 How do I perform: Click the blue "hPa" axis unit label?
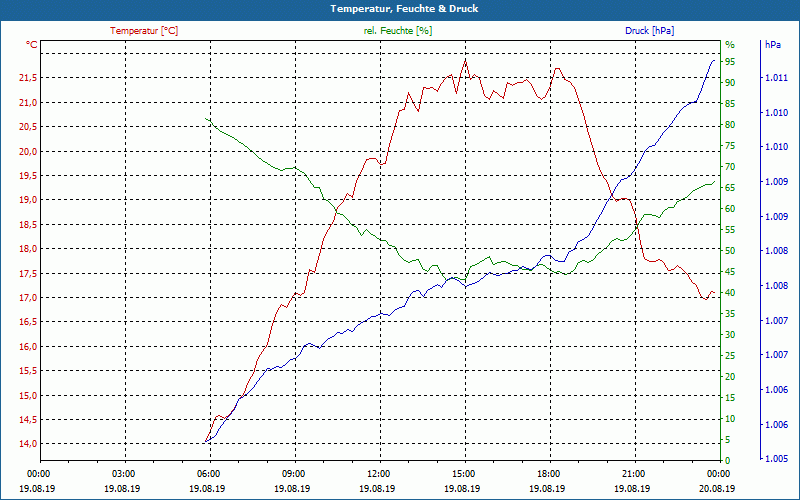coord(772,45)
